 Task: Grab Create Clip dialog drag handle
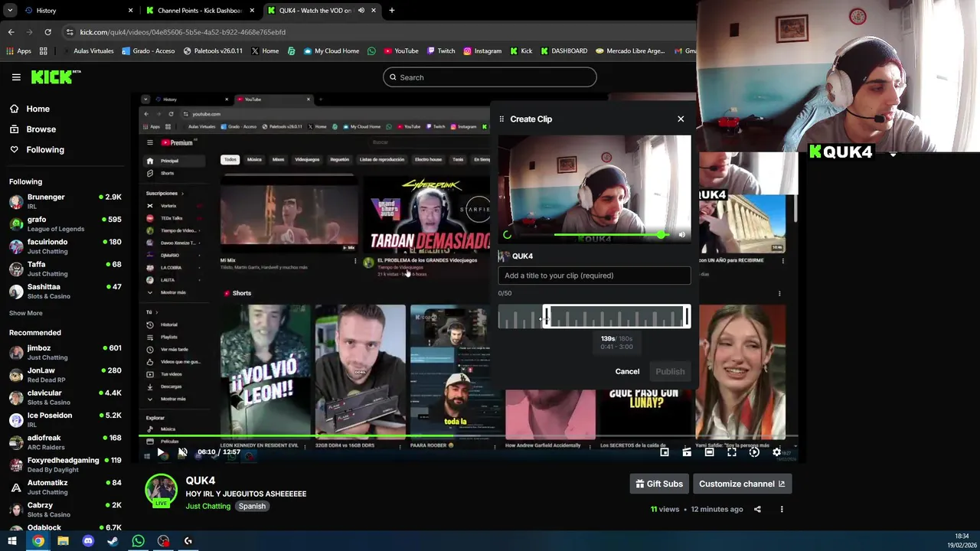501,119
